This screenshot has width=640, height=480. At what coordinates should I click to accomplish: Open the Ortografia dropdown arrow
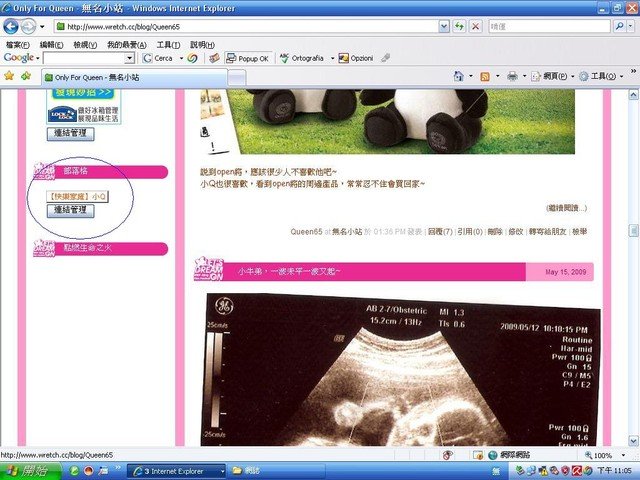pos(332,58)
